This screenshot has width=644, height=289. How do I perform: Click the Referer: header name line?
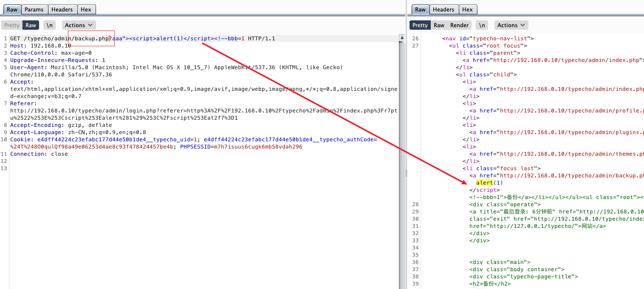pyautogui.click(x=23, y=104)
